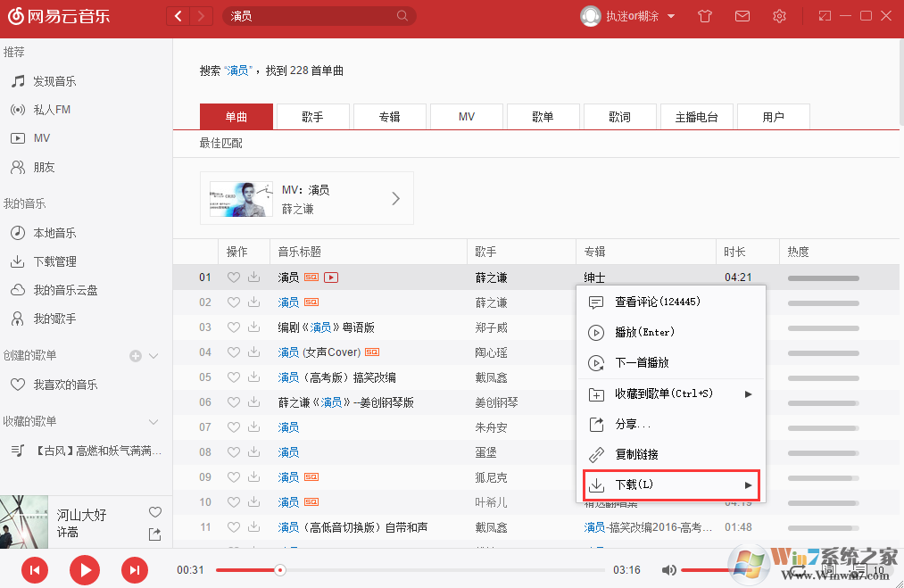Click the gift icon in the title bar
904x588 pixels.
(704, 15)
